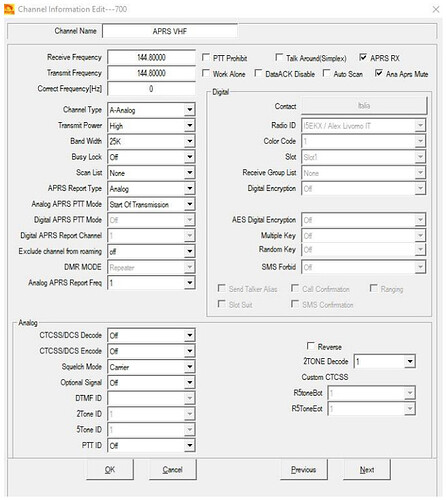Click the Color Code dropdown
The image size is (446, 500).
[x=363, y=141]
